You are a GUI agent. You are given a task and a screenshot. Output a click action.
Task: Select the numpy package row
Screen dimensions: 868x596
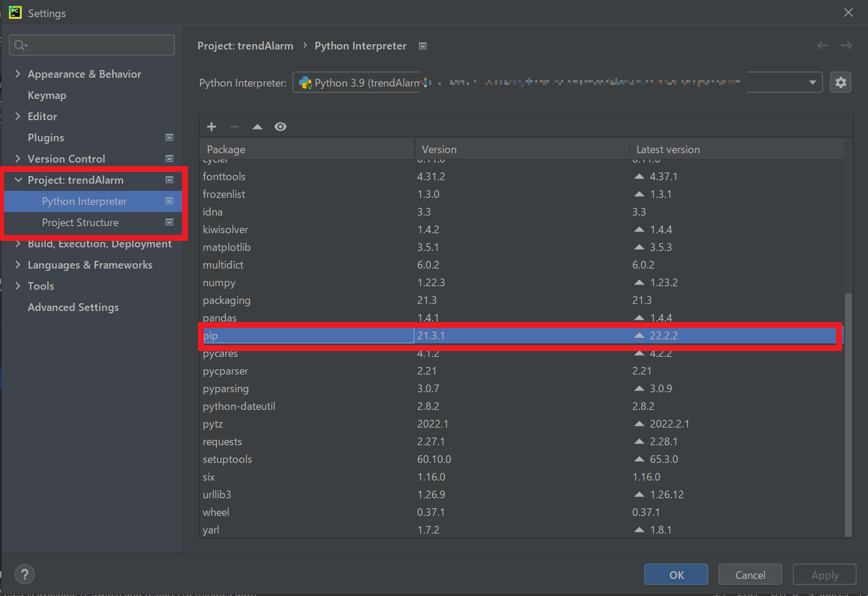(x=522, y=283)
